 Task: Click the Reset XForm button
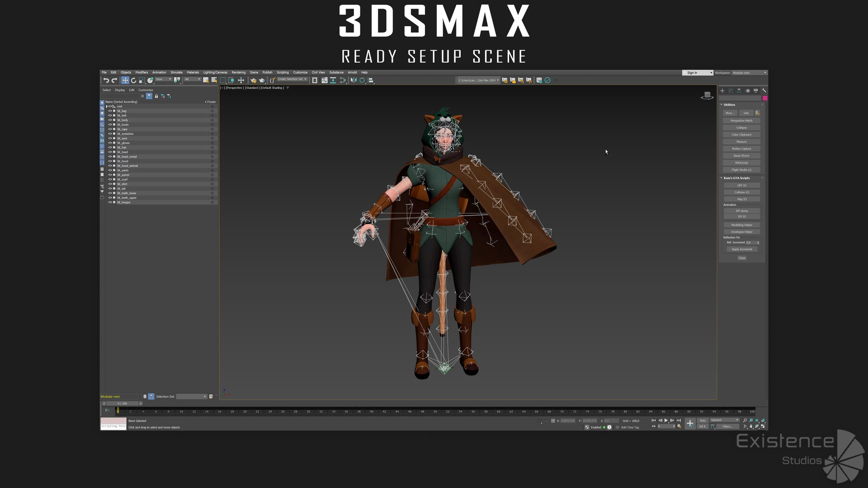pos(741,156)
